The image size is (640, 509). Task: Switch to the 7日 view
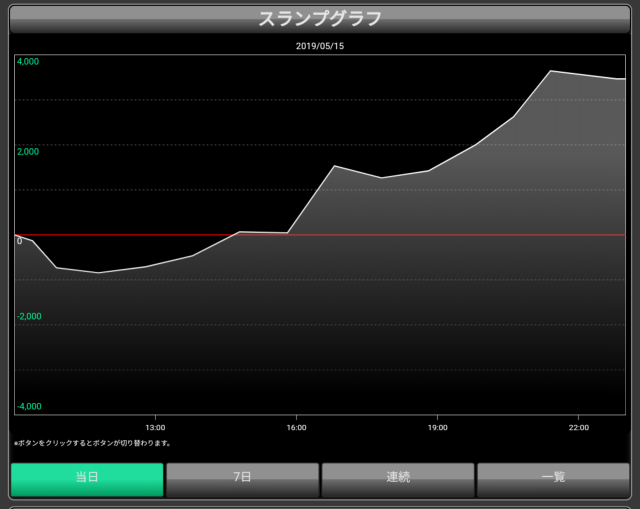[x=242, y=479]
